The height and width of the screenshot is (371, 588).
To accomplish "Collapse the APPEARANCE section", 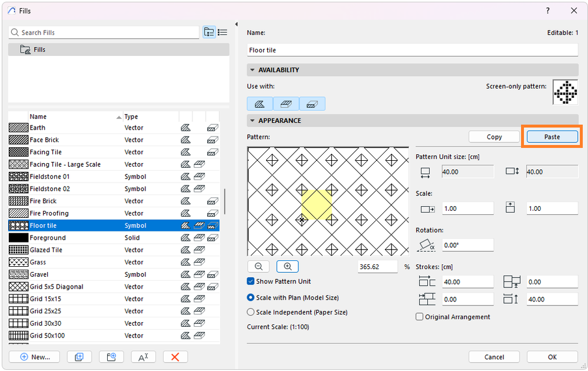I will coord(253,121).
